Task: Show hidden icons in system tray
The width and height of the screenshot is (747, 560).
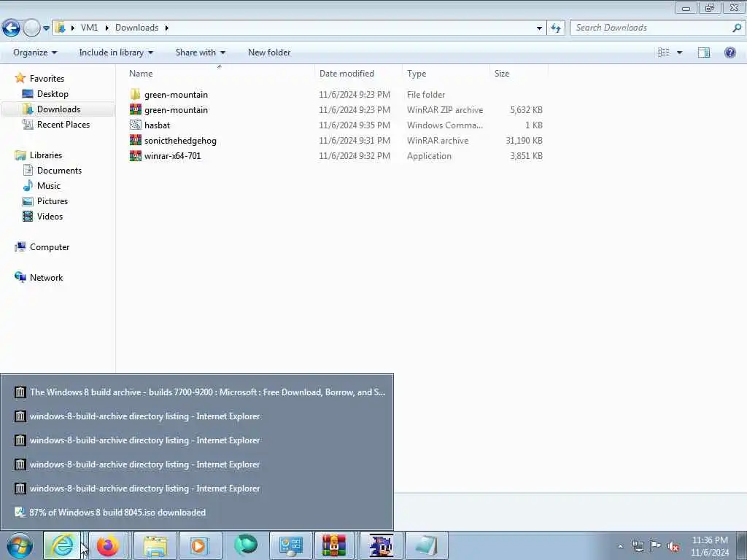Action: [620, 547]
